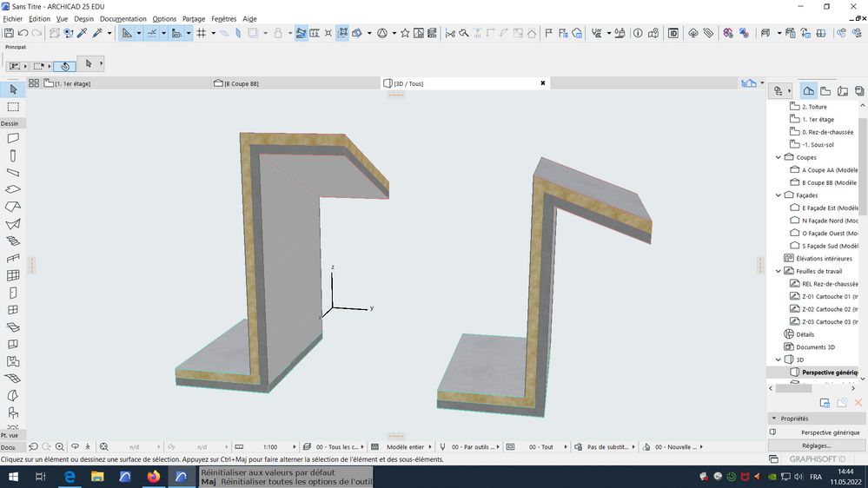Toggle the grid snap icon
The width and height of the screenshot is (868, 488).
click(201, 33)
